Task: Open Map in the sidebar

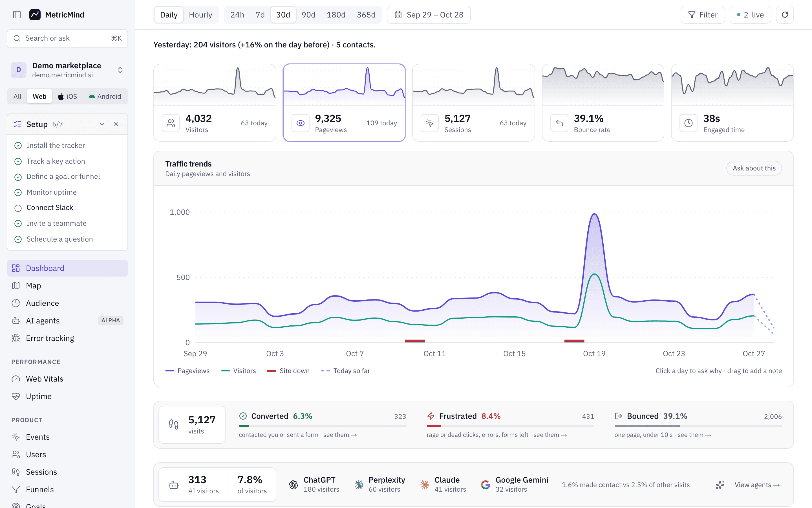Action: coord(67,286)
